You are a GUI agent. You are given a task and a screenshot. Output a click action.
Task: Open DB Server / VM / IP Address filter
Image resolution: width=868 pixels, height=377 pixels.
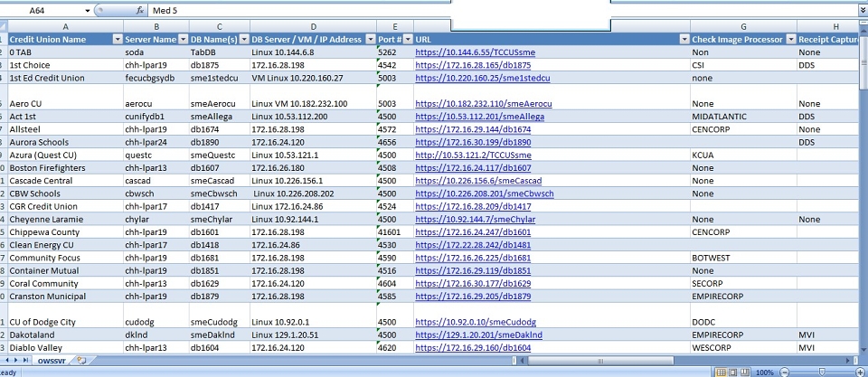[371, 39]
